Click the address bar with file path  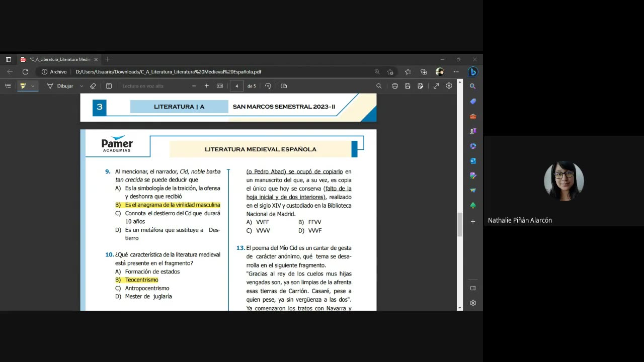click(x=169, y=72)
